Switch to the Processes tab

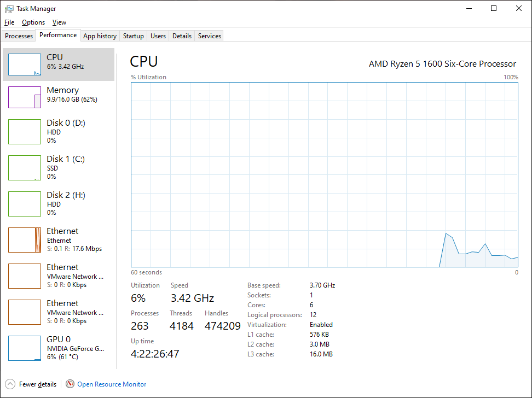pyautogui.click(x=19, y=36)
